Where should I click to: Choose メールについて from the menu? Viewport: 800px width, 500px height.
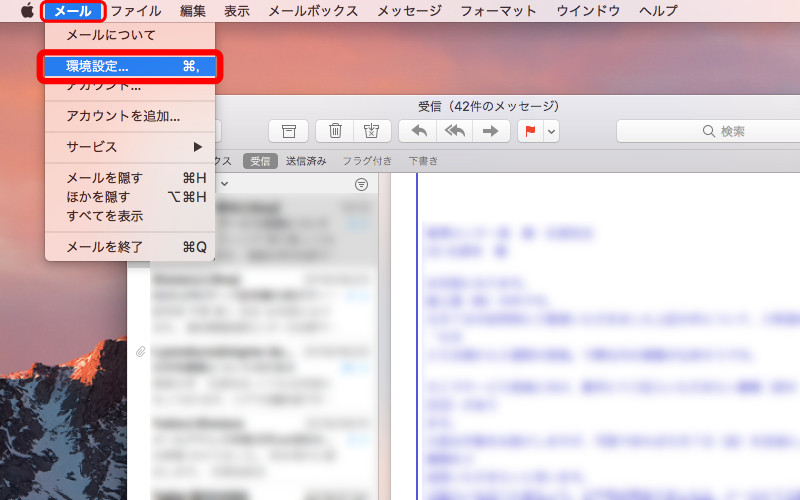(x=130, y=35)
